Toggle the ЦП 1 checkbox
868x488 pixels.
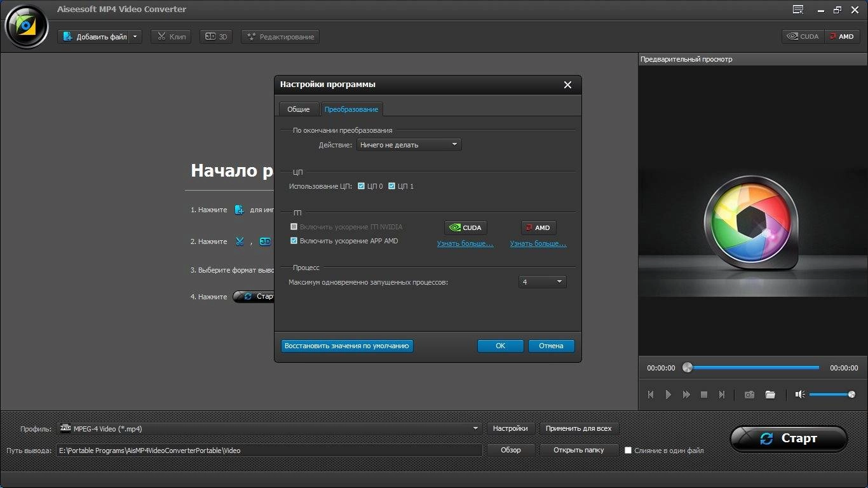(x=392, y=186)
